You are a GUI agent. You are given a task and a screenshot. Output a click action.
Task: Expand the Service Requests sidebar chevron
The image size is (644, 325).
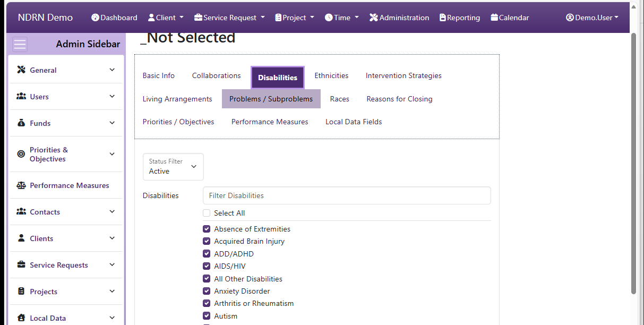(x=112, y=264)
